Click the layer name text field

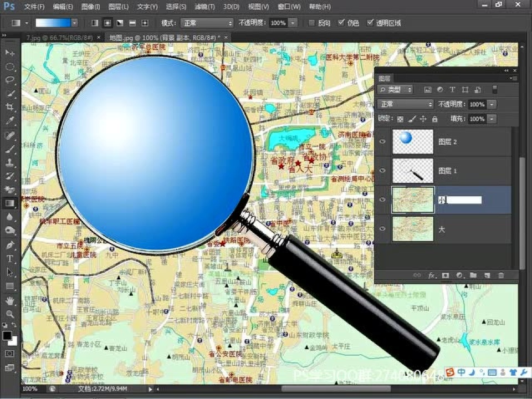pyautogui.click(x=460, y=200)
